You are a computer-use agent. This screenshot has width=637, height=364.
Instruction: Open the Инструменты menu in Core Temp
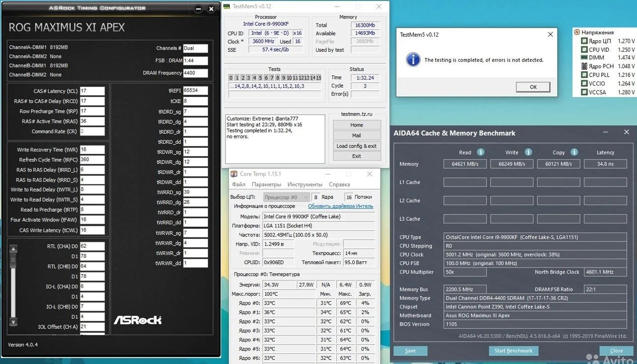click(x=304, y=185)
